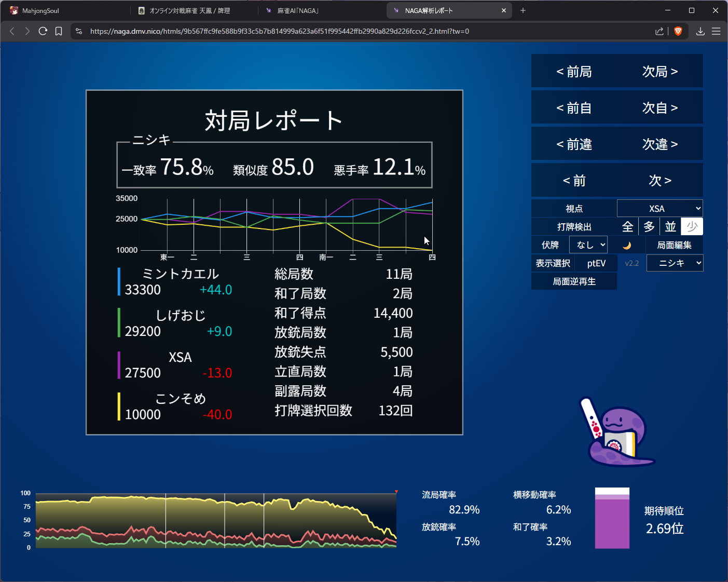Click the share icon in address bar
The height and width of the screenshot is (582, 728).
point(660,31)
